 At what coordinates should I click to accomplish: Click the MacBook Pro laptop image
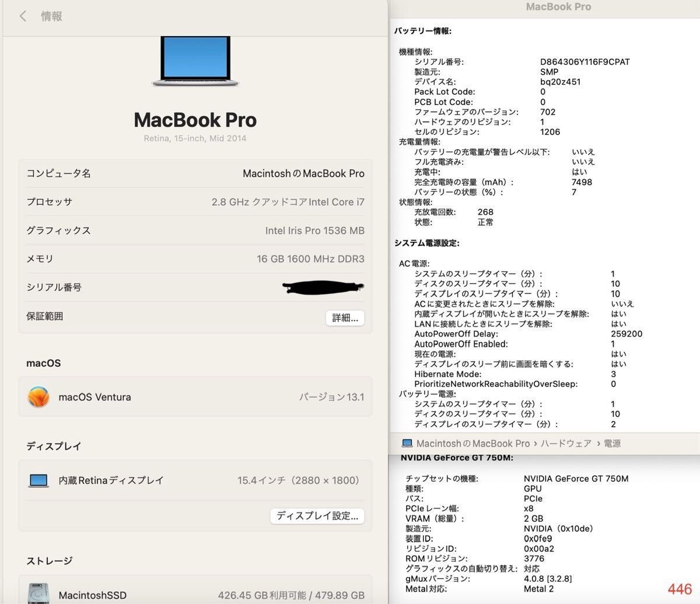coord(195,61)
